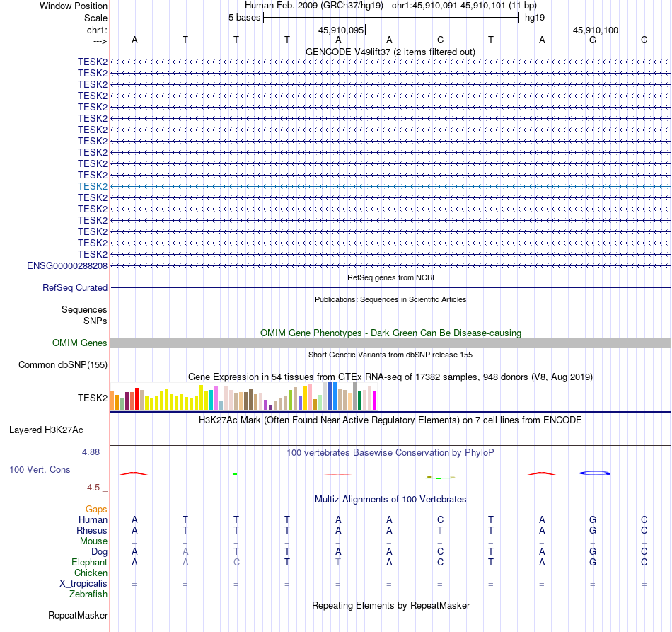
Task: Click the orange Gaps label
Action: (96, 509)
